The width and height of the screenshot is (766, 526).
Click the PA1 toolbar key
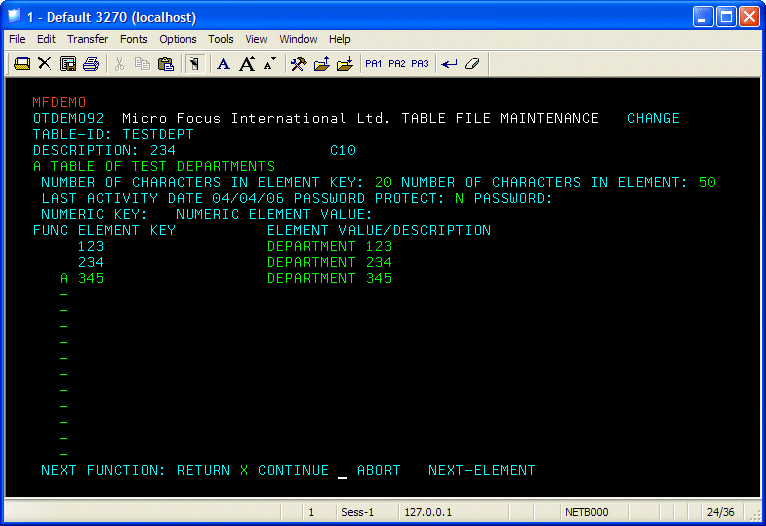click(x=374, y=63)
